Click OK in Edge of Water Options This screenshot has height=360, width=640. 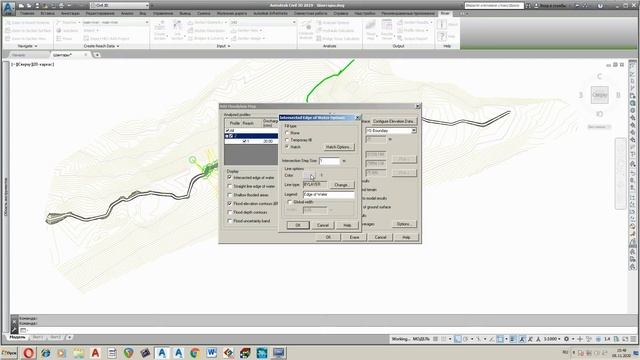[x=298, y=225]
